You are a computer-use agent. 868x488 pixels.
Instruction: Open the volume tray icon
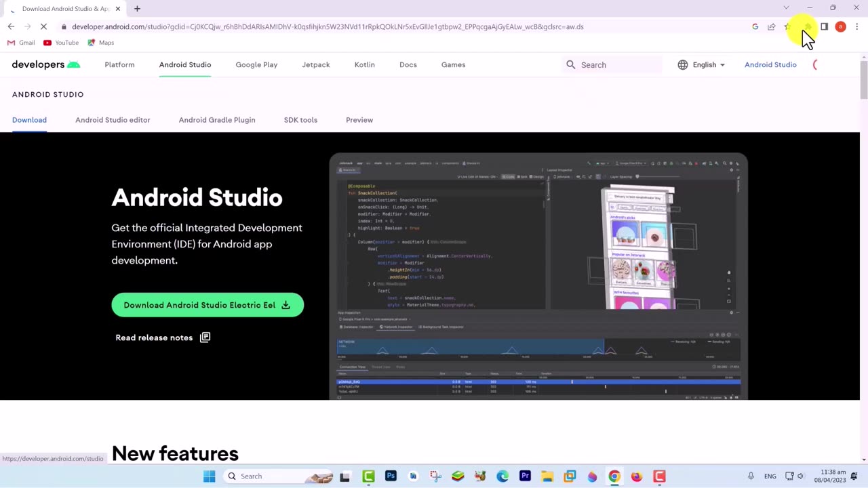pyautogui.click(x=801, y=476)
